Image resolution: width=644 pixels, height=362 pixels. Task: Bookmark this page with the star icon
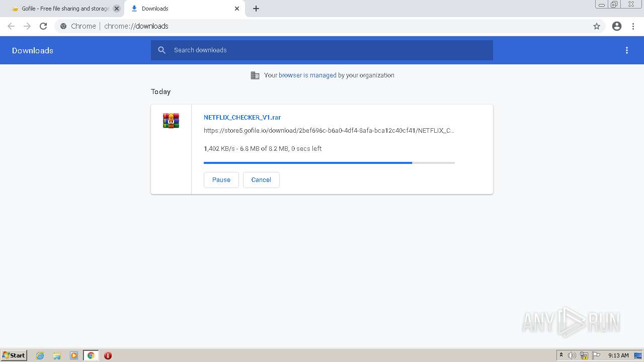click(597, 26)
